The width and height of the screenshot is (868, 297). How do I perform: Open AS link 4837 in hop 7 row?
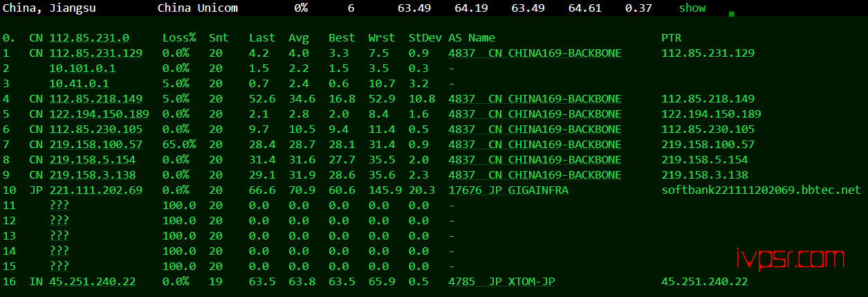pyautogui.click(x=535, y=145)
